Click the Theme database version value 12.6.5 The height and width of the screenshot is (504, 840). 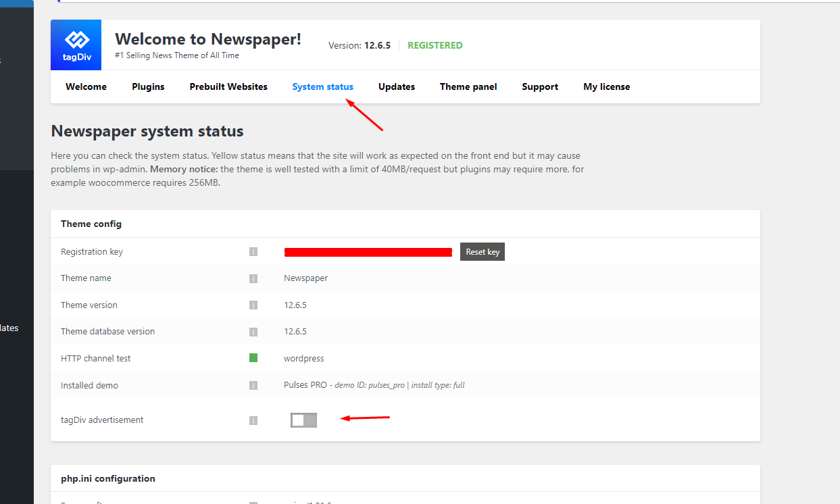tap(295, 332)
